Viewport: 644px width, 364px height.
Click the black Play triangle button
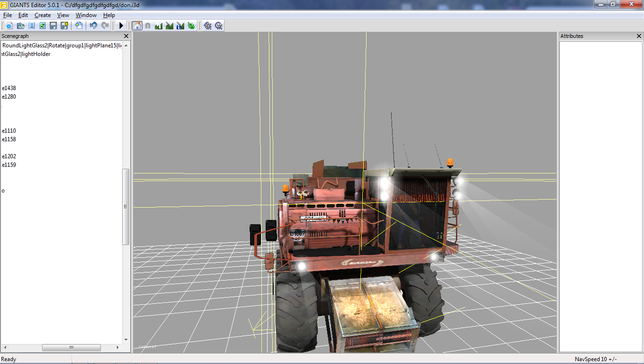pos(121,26)
